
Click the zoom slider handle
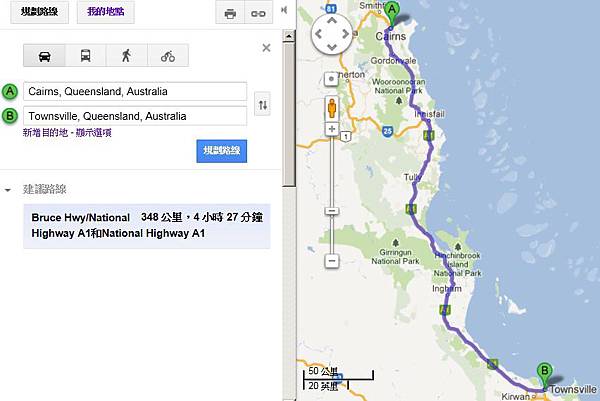(332, 211)
